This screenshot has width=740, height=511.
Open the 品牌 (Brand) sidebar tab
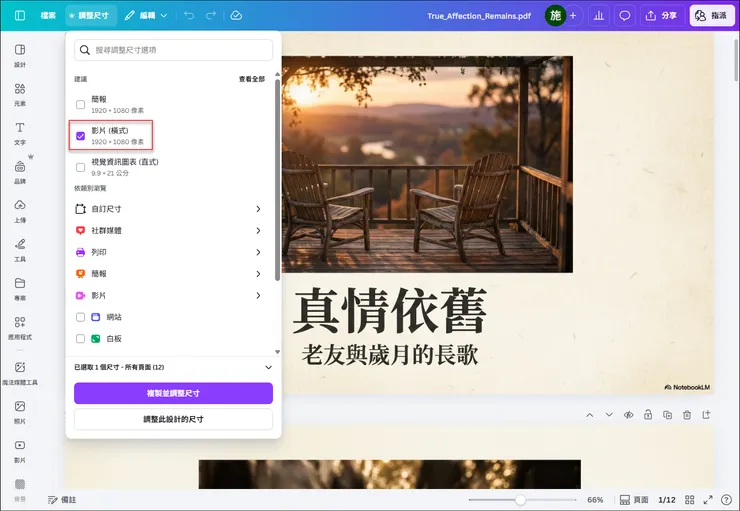coord(20,172)
